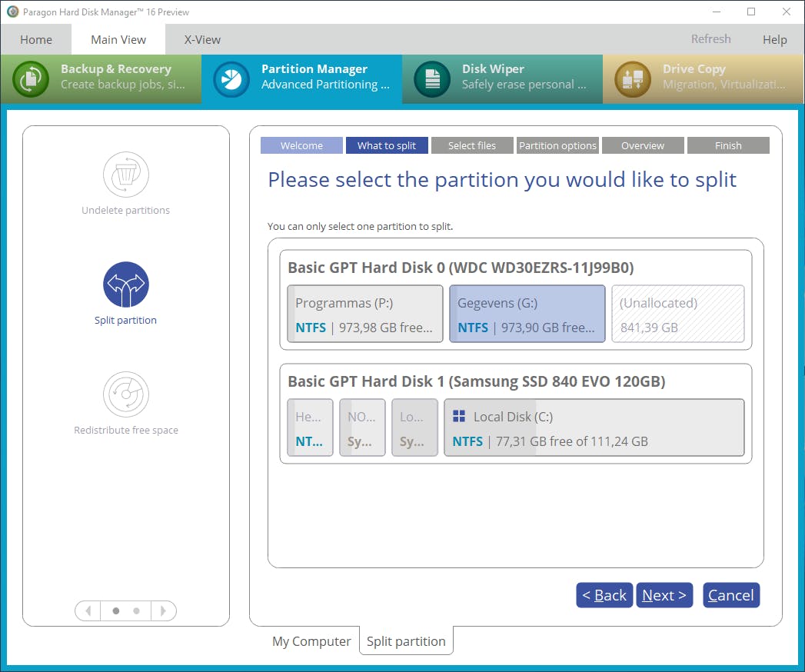The image size is (805, 672).
Task: Click the Next button
Action: click(664, 595)
